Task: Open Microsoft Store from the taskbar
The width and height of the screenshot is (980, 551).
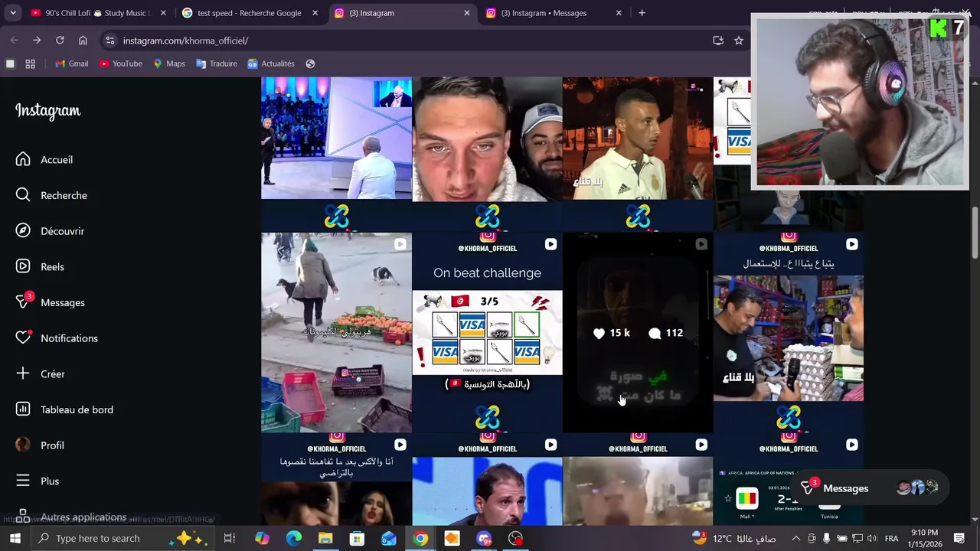Action: pyautogui.click(x=357, y=538)
